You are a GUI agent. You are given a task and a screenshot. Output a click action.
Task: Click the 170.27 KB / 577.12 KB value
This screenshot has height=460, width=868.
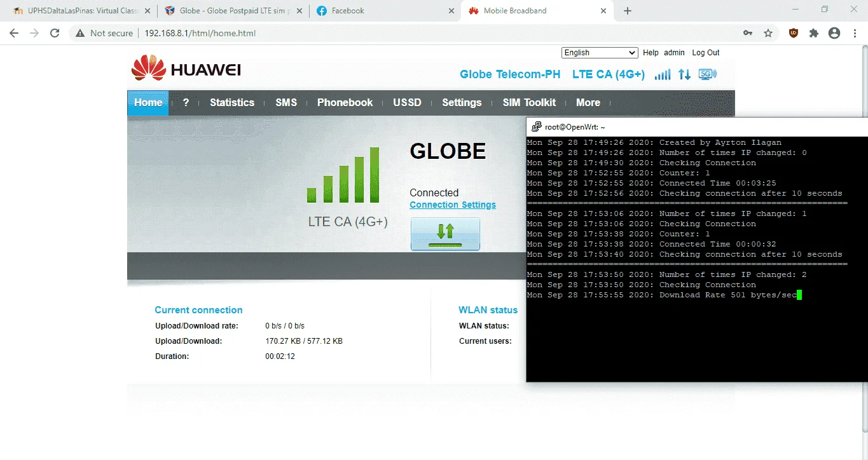click(x=304, y=341)
